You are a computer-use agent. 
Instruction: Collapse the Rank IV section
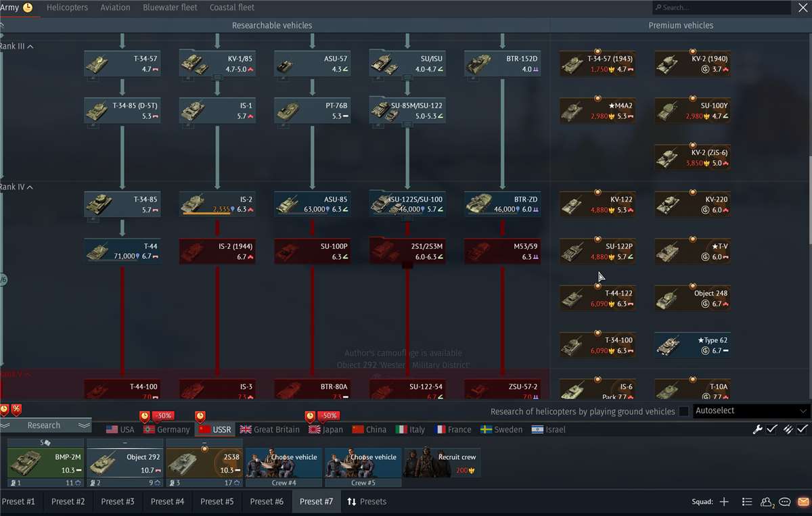[x=16, y=187]
